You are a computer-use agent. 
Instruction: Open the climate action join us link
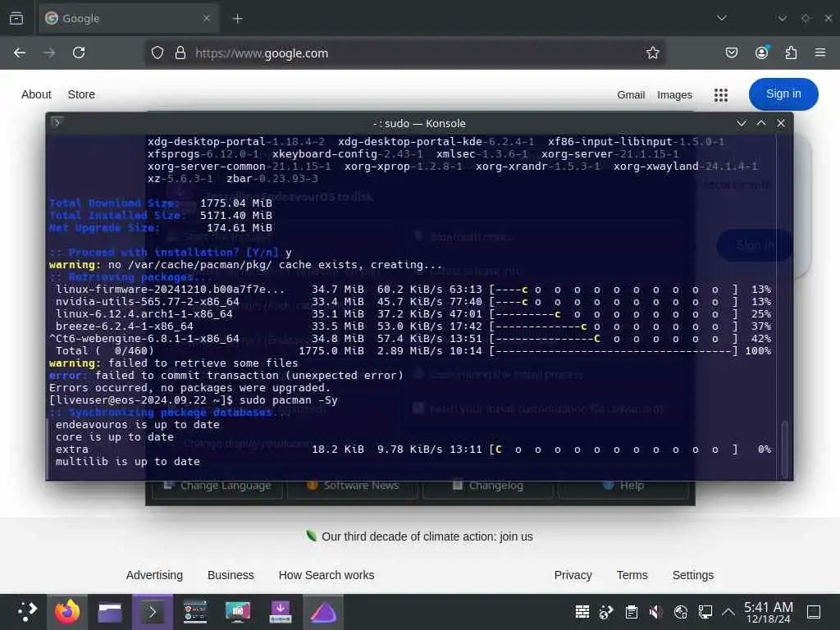coord(427,536)
